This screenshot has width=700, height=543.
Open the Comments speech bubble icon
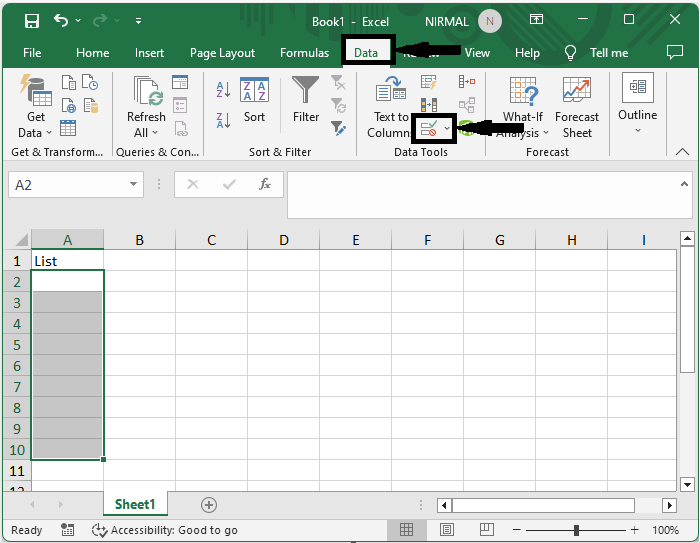(x=675, y=52)
